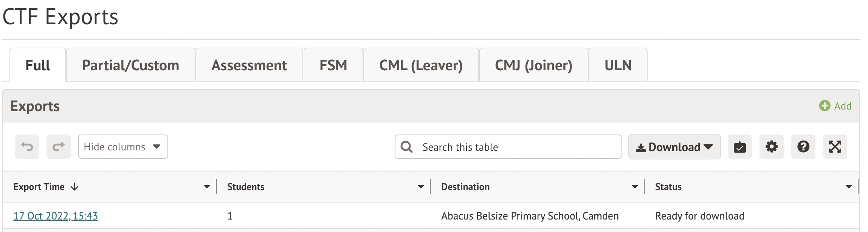Viewport: 868px width, 232px height.
Task: Open Students column dropdown arrow
Action: pos(421,187)
